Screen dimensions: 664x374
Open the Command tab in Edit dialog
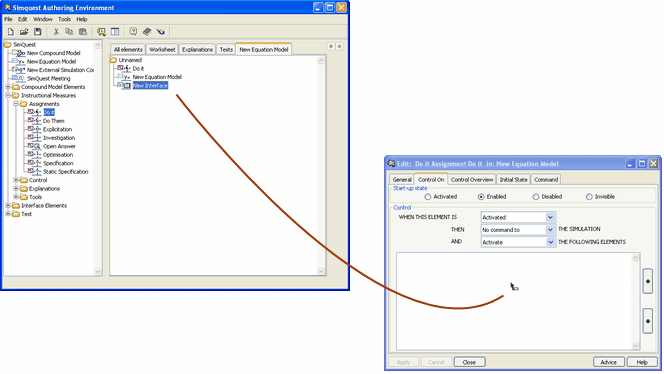coord(546,180)
